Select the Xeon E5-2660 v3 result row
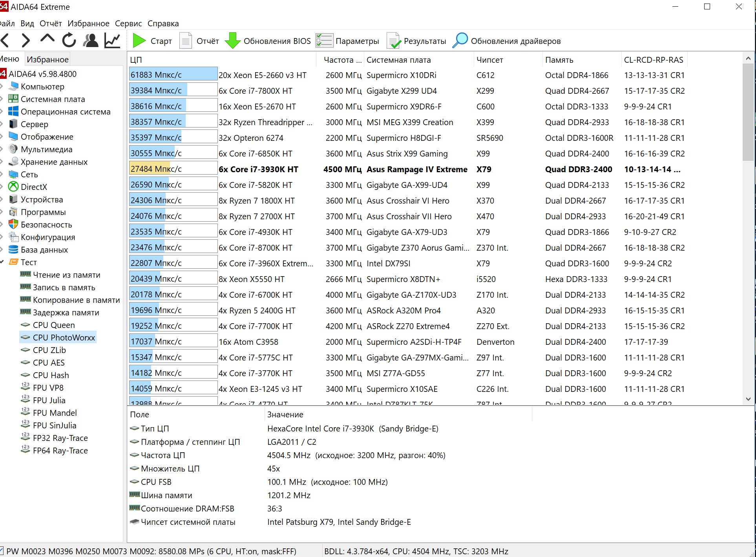 [x=262, y=75]
